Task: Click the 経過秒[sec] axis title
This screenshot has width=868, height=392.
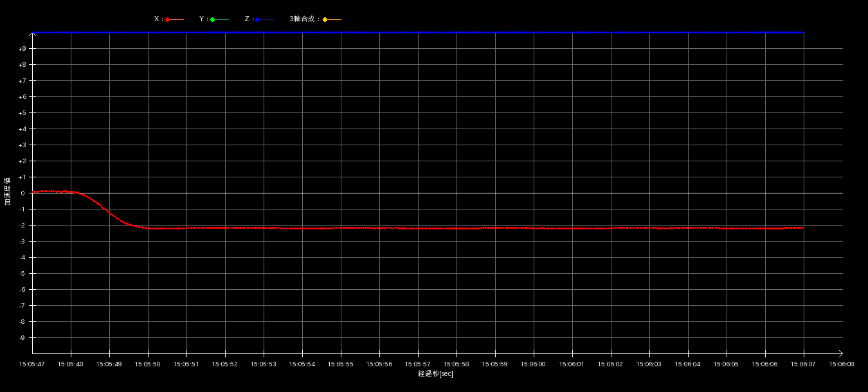Action: (x=435, y=374)
